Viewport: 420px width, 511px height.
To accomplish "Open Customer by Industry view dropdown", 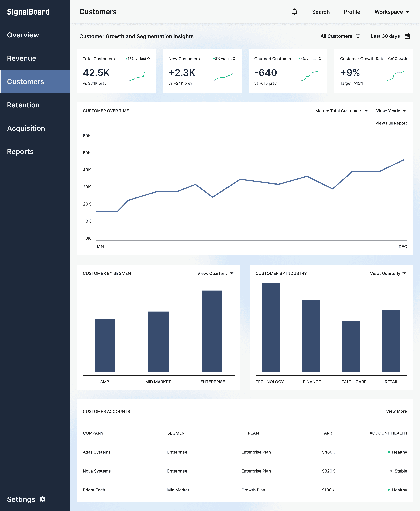I will click(388, 273).
